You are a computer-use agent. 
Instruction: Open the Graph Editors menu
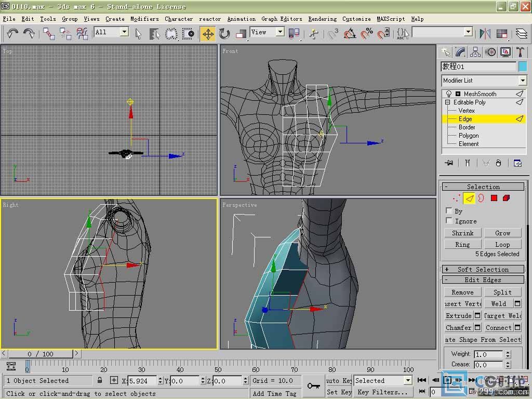coord(282,19)
